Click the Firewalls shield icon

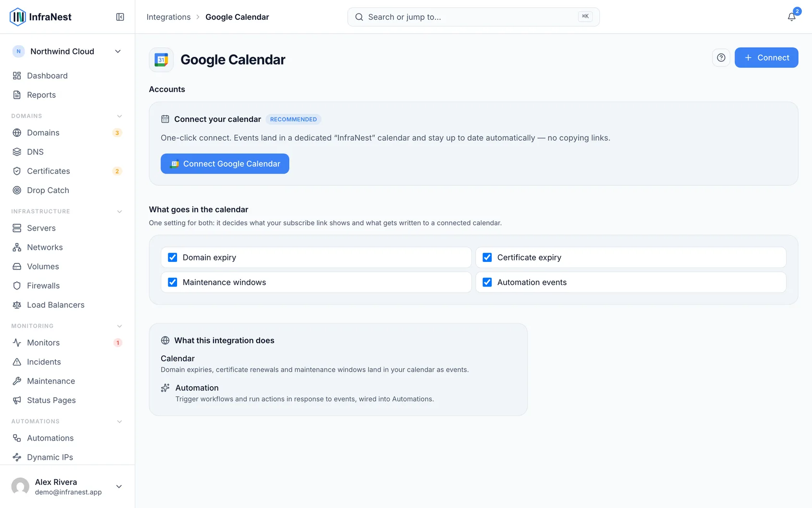(x=17, y=286)
